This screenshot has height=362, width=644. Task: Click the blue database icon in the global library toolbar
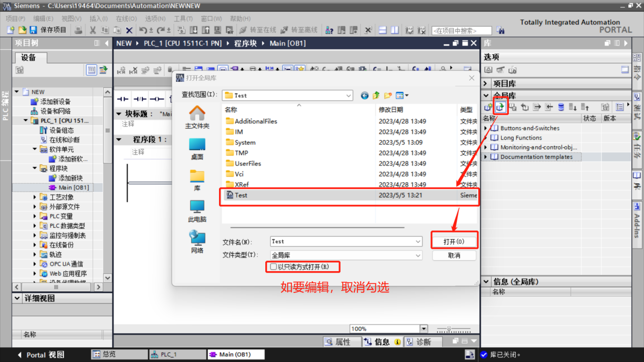pyautogui.click(x=561, y=107)
